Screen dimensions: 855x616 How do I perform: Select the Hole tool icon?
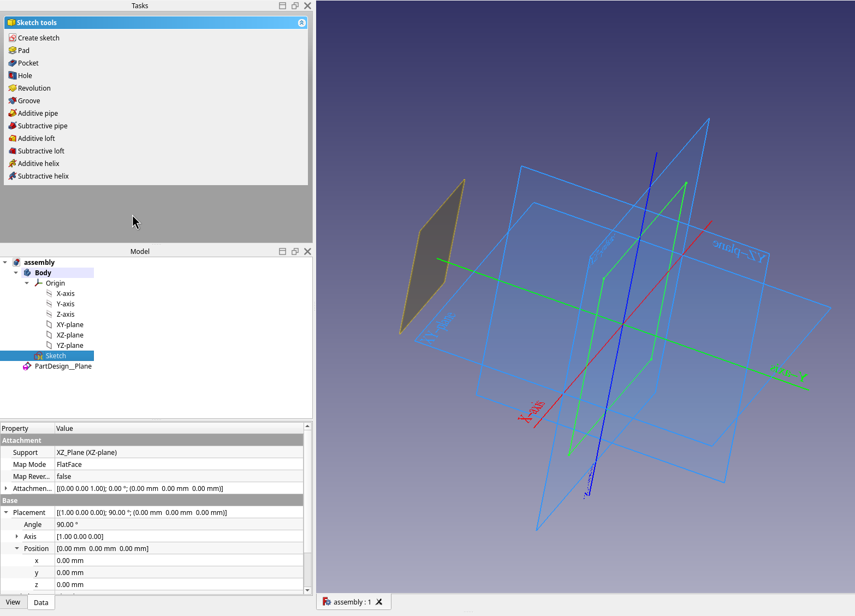(x=13, y=75)
